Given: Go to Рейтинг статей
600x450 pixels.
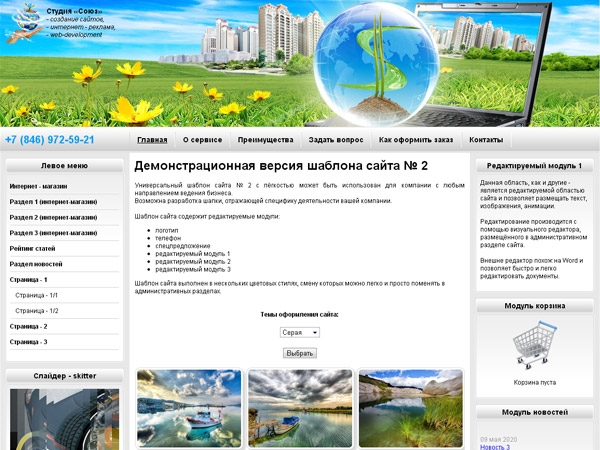Looking at the screenshot, I should (x=33, y=249).
